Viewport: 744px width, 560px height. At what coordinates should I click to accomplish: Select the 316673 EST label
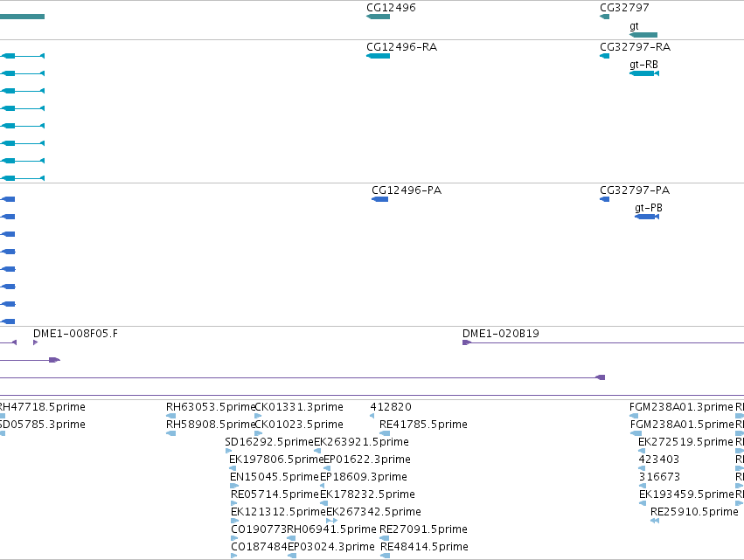[659, 477]
